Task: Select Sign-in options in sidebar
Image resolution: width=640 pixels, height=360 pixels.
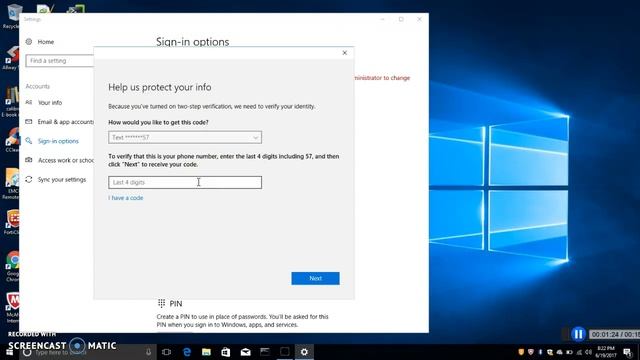Action: [58, 141]
